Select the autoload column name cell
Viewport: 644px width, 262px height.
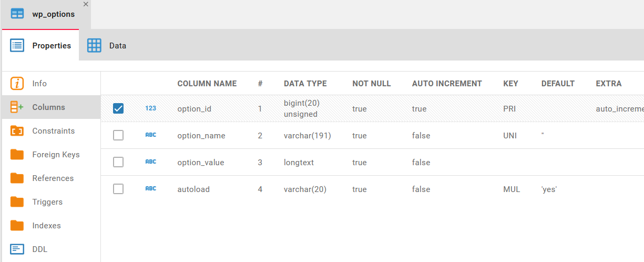coord(193,189)
